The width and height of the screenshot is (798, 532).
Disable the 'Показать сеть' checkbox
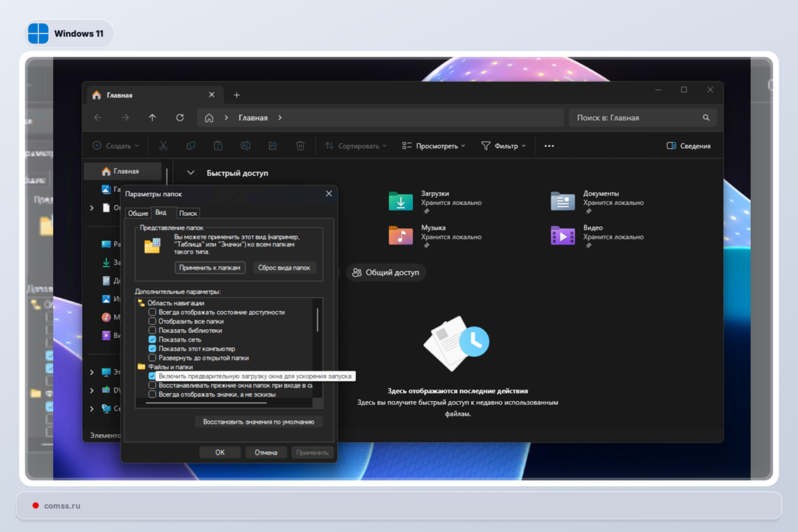152,339
